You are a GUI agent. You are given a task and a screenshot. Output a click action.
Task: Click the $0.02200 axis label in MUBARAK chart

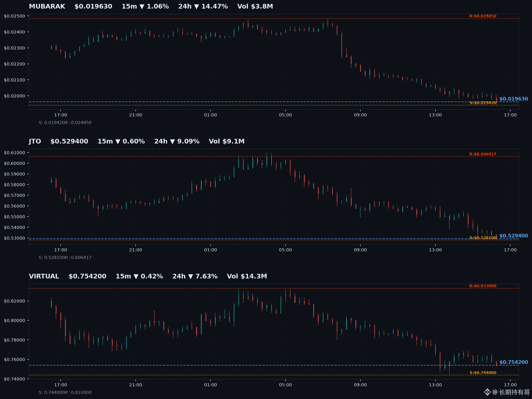[14, 64]
